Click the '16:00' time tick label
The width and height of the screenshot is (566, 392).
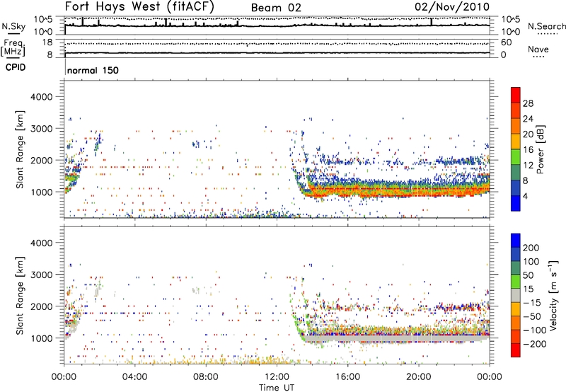[x=347, y=377]
